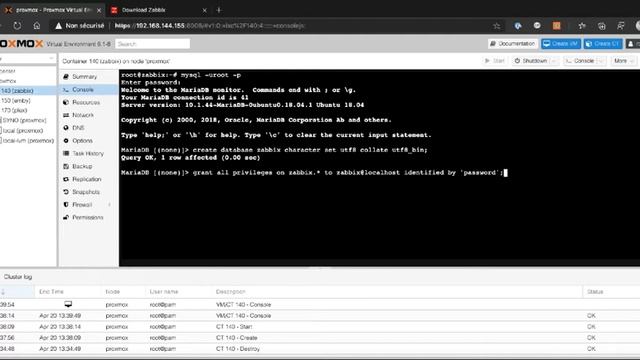The height and width of the screenshot is (360, 640).
Task: Bookmark page with the star icon
Action: tap(496, 26)
